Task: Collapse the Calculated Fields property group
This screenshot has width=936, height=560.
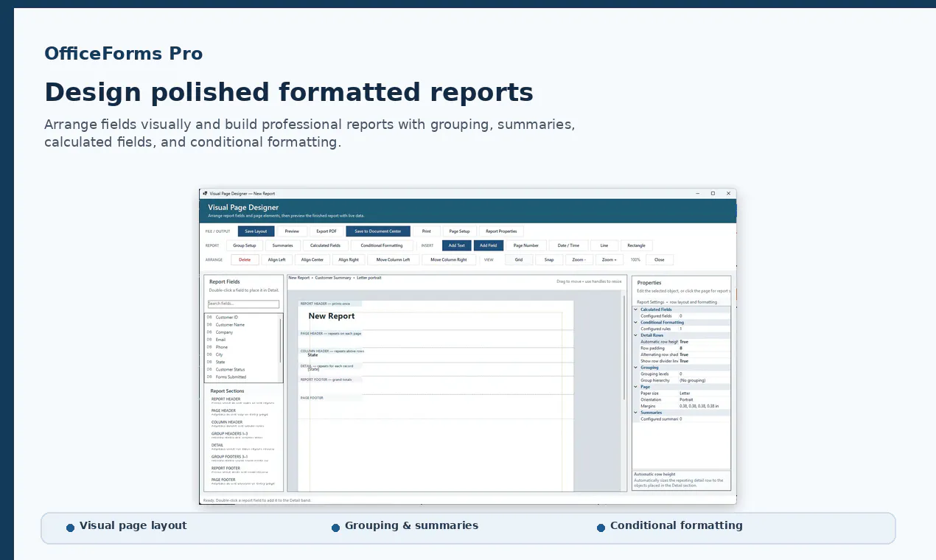Action: point(636,309)
